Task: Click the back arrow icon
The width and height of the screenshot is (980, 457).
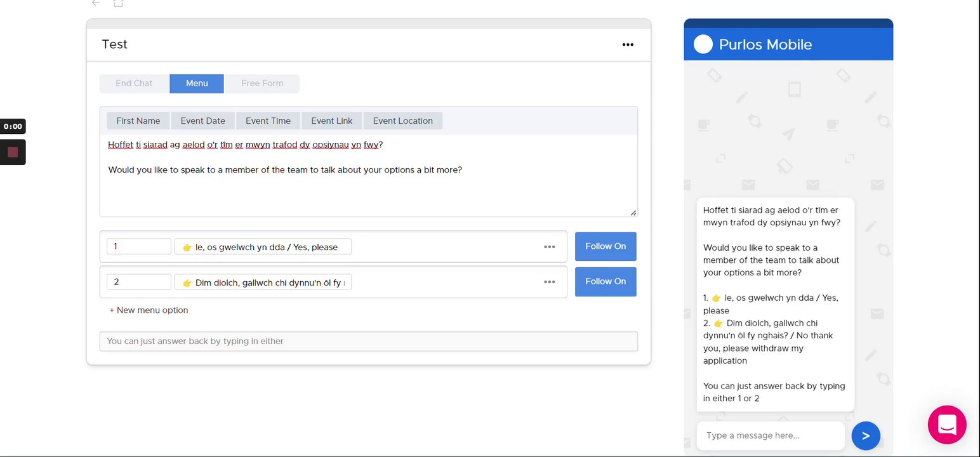Action: pos(96,3)
